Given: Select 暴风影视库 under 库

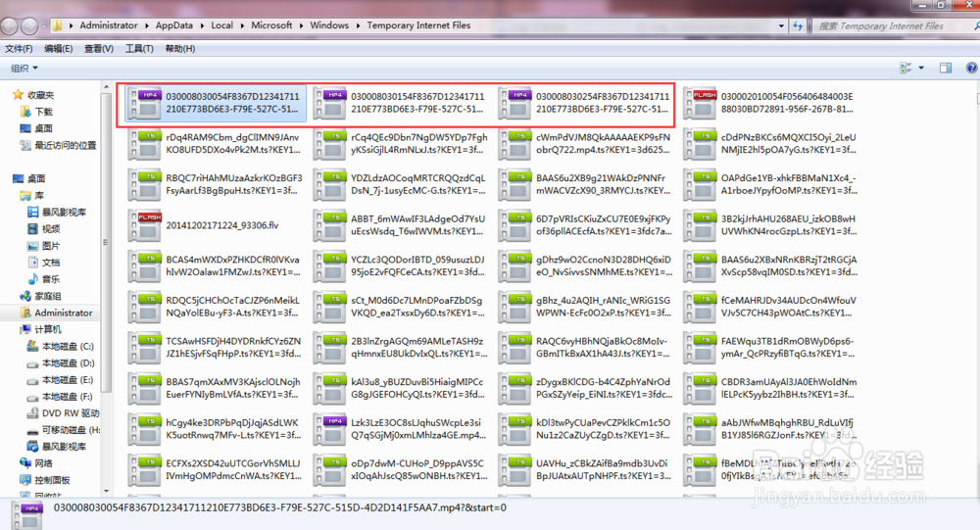Looking at the screenshot, I should pyautogui.click(x=57, y=213).
